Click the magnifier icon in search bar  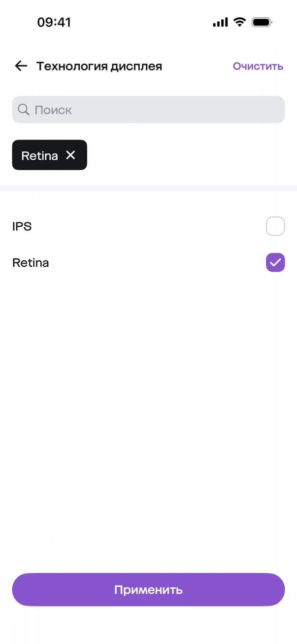coord(23,109)
